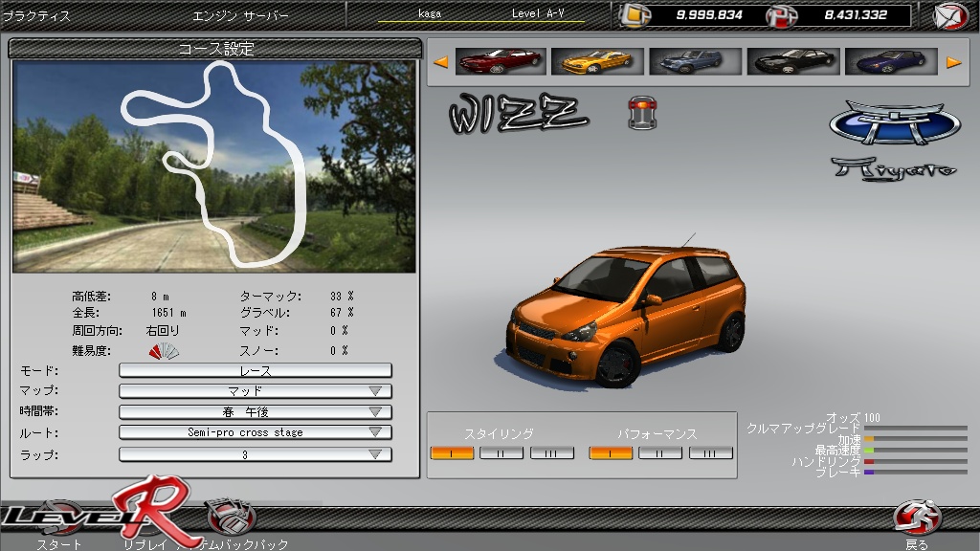Click the Level A-V text
Screen dimensions: 980x551
[538, 13]
